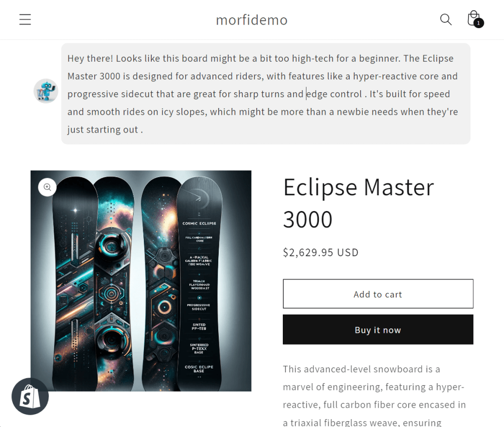Click the product description paragraph
The width and height of the screenshot is (504, 427).
tap(374, 395)
